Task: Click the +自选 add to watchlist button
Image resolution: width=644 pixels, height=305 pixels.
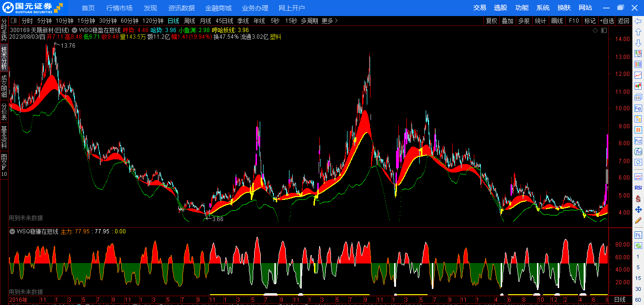Action: click(607, 21)
